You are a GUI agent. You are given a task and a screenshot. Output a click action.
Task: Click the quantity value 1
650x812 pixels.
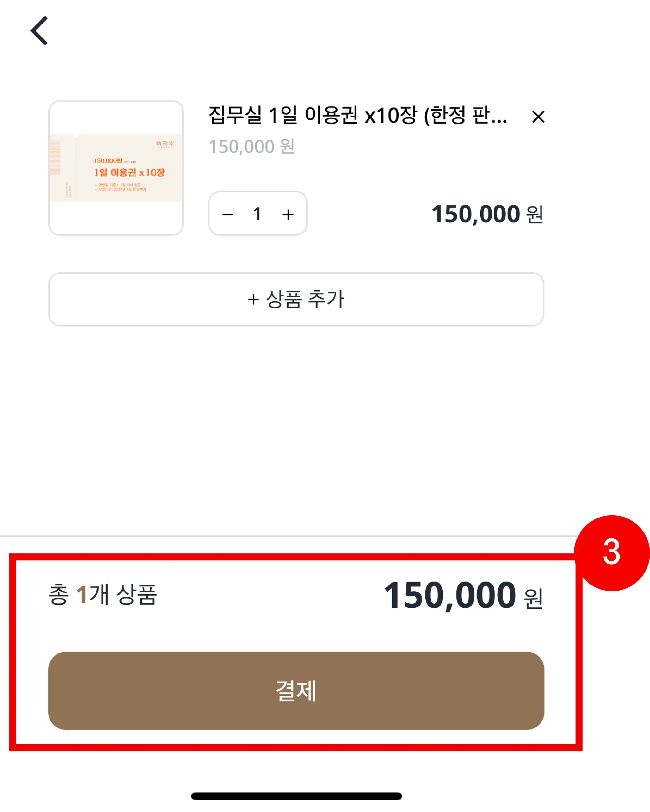[257, 214]
